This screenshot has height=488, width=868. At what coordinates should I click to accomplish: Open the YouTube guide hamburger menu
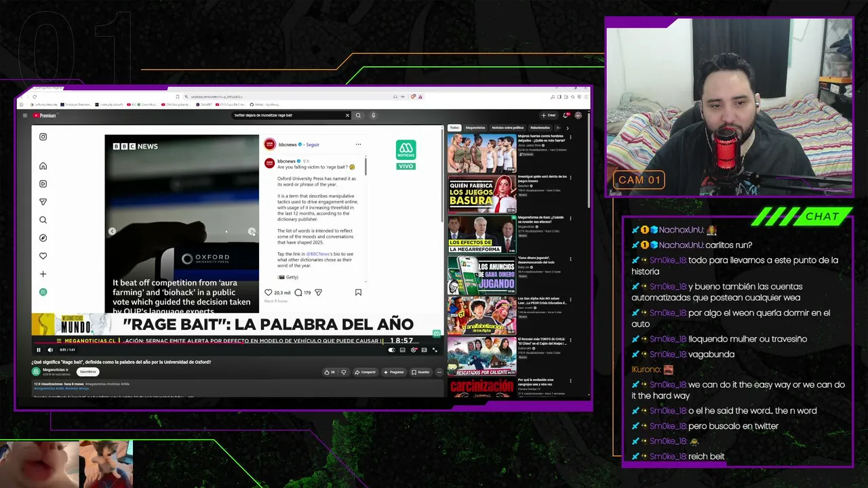pyautogui.click(x=25, y=115)
